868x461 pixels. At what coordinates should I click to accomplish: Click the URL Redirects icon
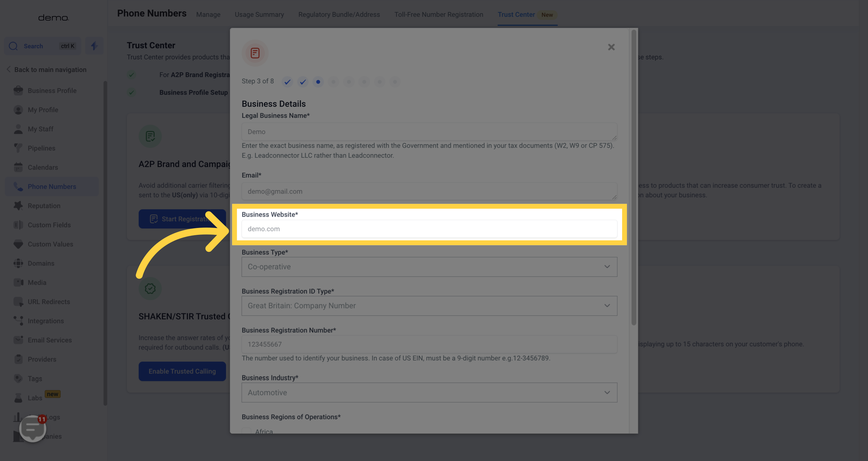18,301
